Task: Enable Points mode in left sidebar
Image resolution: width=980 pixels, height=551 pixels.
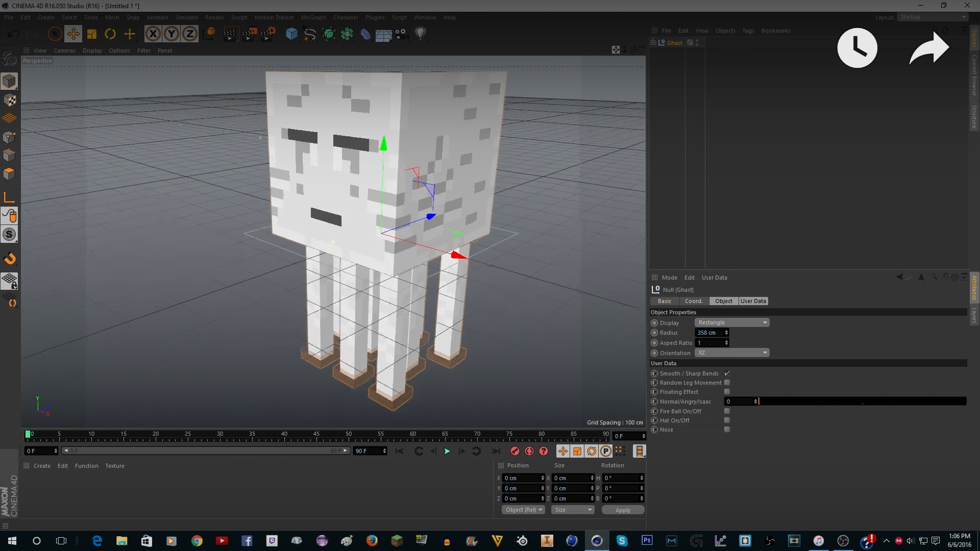Action: (x=9, y=137)
